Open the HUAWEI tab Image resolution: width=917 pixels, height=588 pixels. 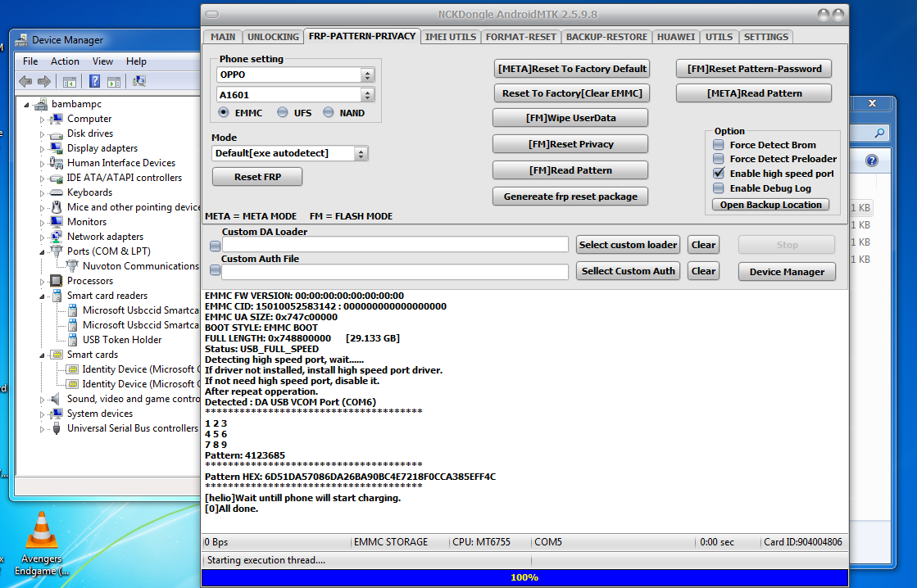675,37
